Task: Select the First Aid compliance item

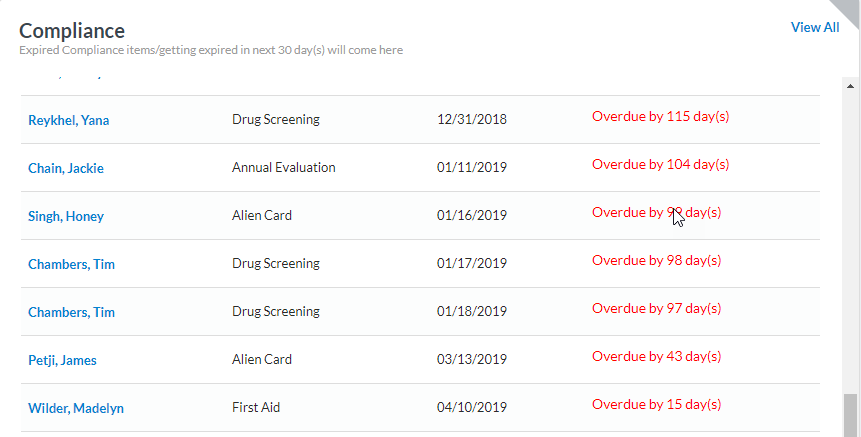Action: coord(254,408)
